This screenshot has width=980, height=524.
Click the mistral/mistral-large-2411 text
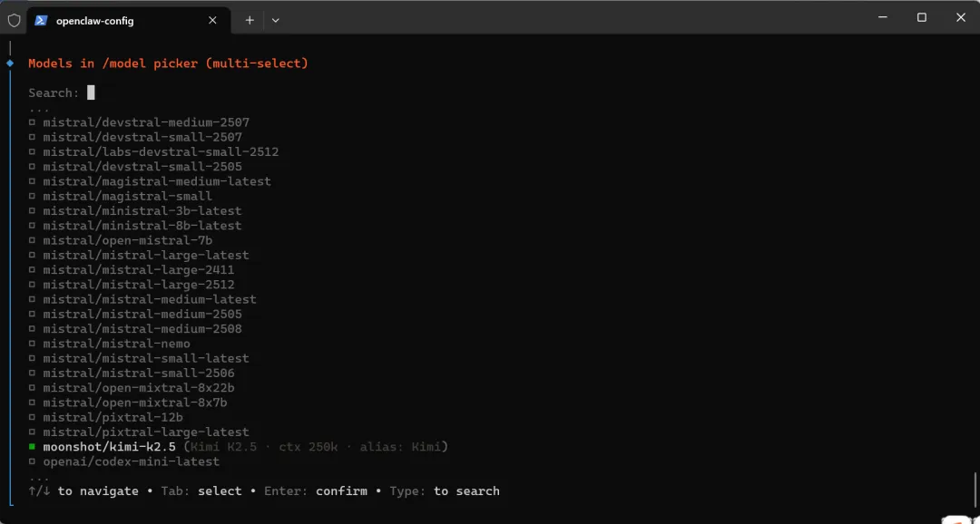point(139,270)
